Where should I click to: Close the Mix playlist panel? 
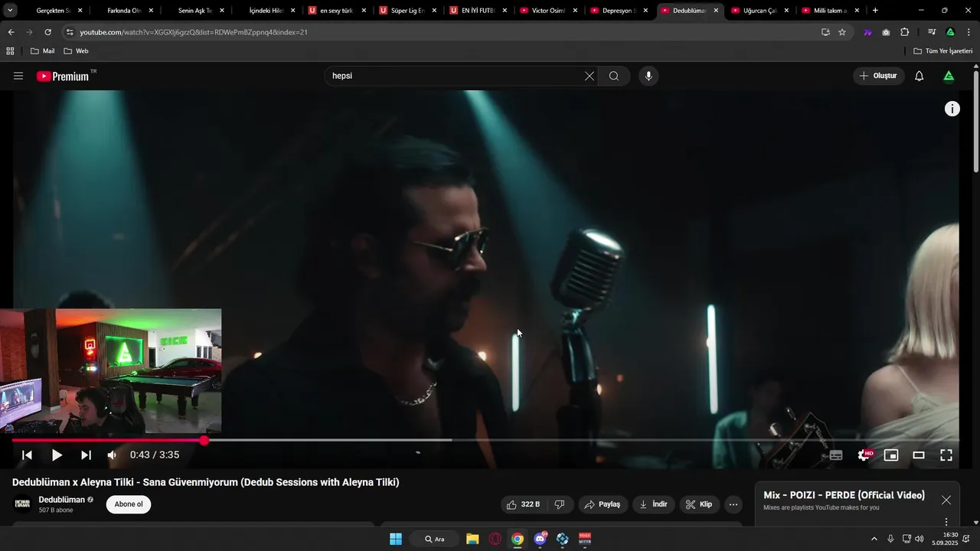click(946, 500)
